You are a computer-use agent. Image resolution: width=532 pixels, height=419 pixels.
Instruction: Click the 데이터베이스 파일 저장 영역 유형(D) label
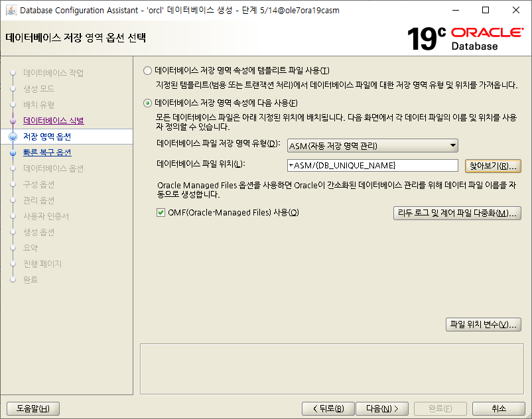click(x=218, y=144)
